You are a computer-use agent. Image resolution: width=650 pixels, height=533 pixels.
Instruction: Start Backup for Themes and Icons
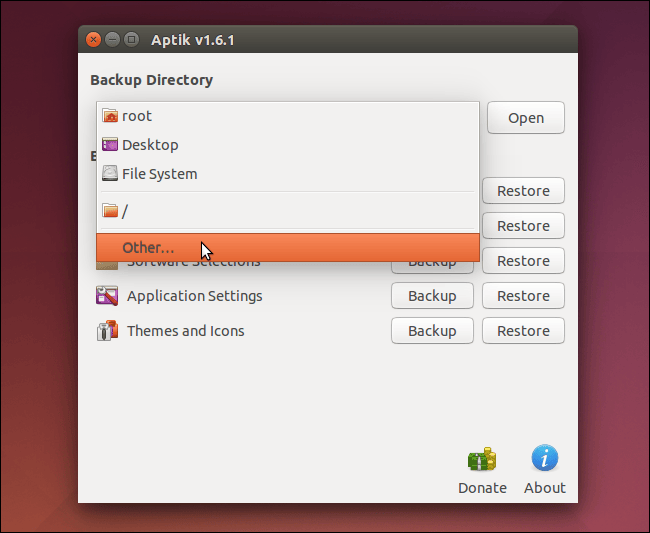click(432, 331)
